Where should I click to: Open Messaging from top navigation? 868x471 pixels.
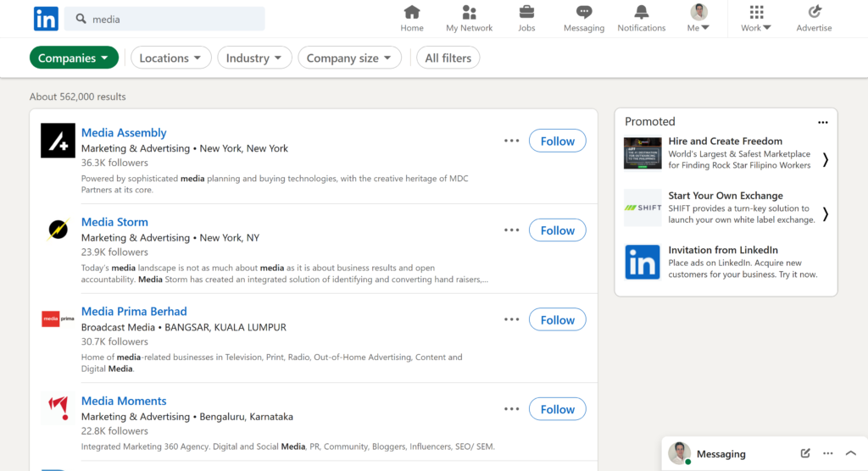click(583, 19)
